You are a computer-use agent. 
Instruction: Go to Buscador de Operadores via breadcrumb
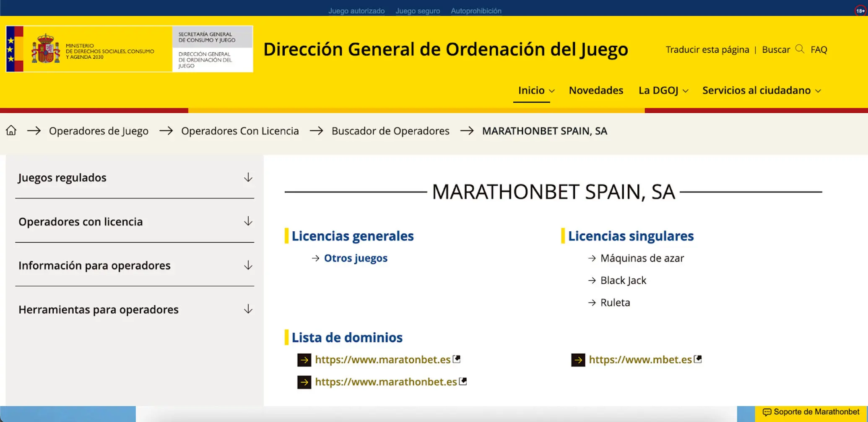pyautogui.click(x=391, y=131)
